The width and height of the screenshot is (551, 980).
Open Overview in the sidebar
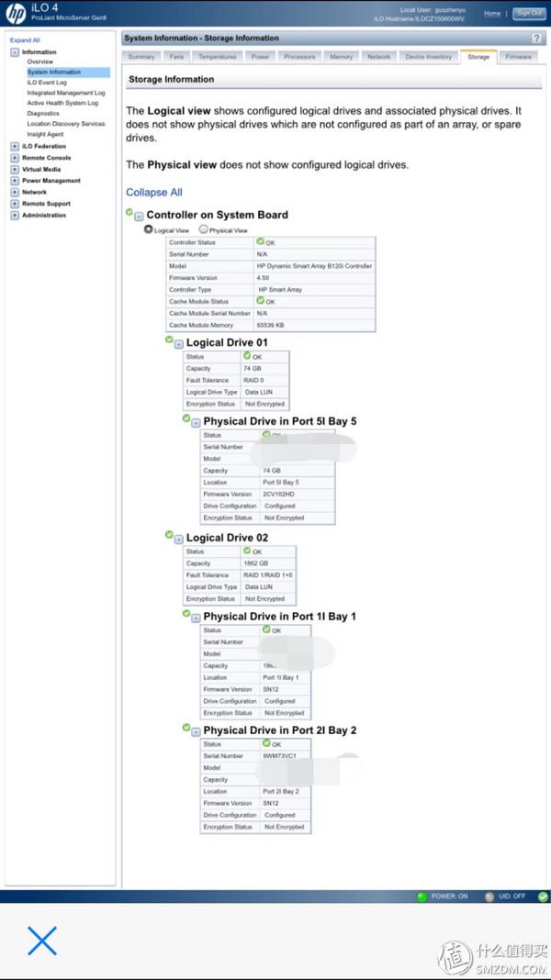40,61
